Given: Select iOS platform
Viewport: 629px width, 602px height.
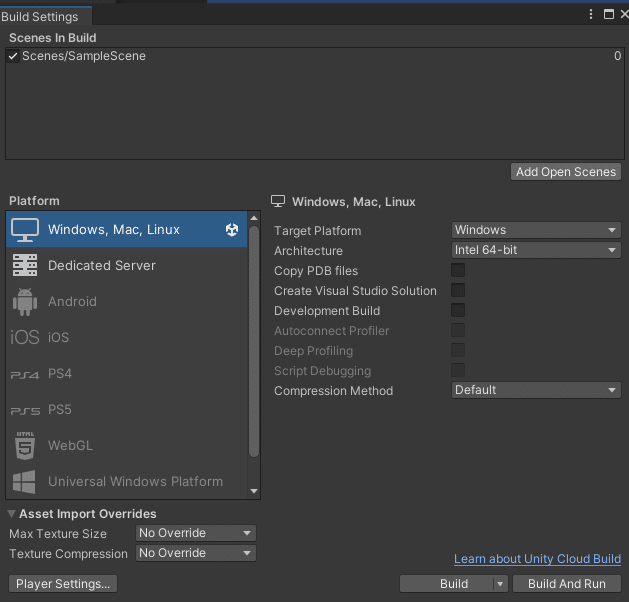Looking at the screenshot, I should (x=127, y=337).
